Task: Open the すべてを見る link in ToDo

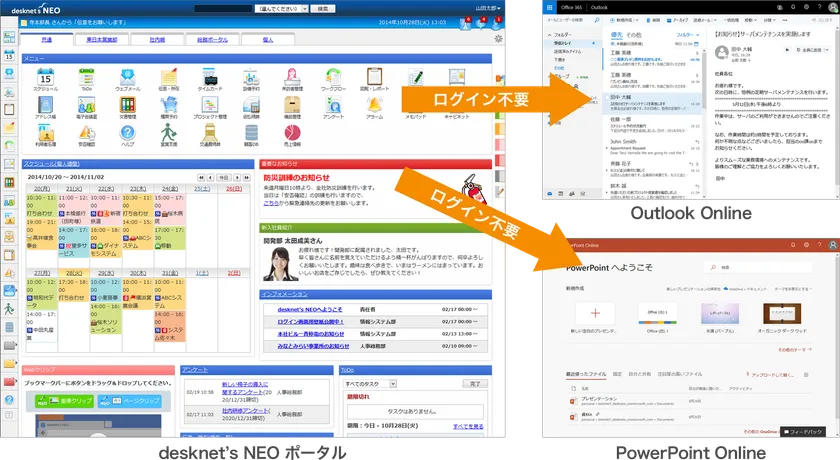Action: [468, 426]
